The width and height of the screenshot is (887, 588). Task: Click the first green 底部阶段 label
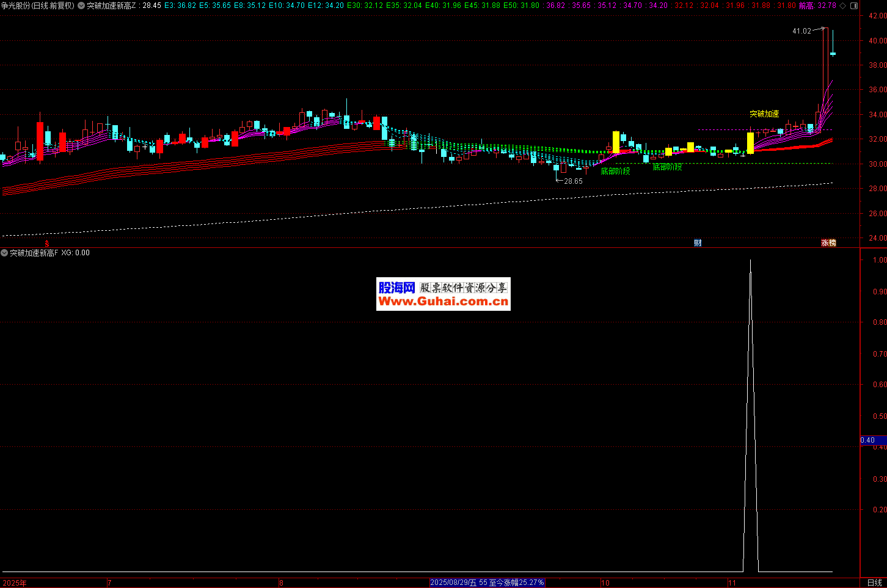pyautogui.click(x=615, y=172)
